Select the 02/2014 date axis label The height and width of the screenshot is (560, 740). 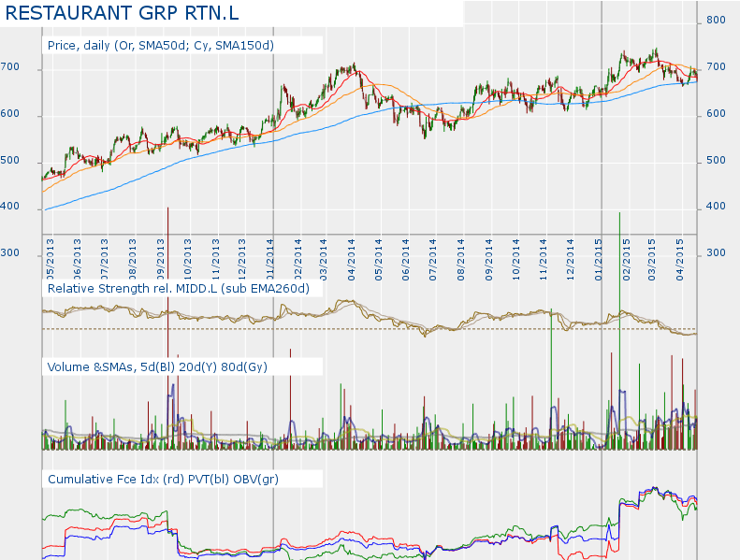(297, 260)
